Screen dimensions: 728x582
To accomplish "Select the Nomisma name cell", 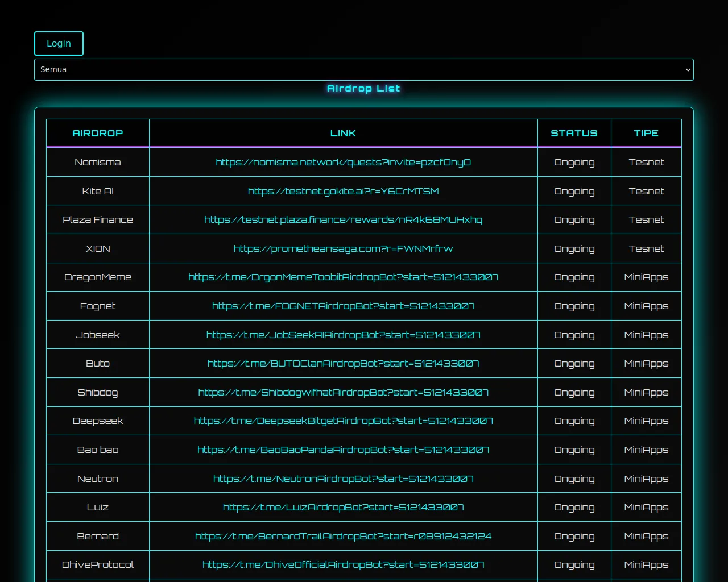I will point(98,163).
